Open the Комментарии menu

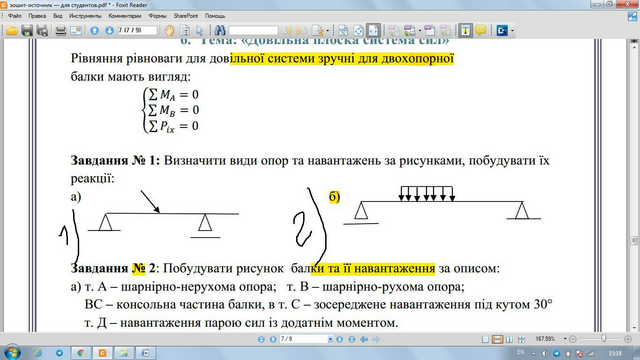[x=124, y=16]
